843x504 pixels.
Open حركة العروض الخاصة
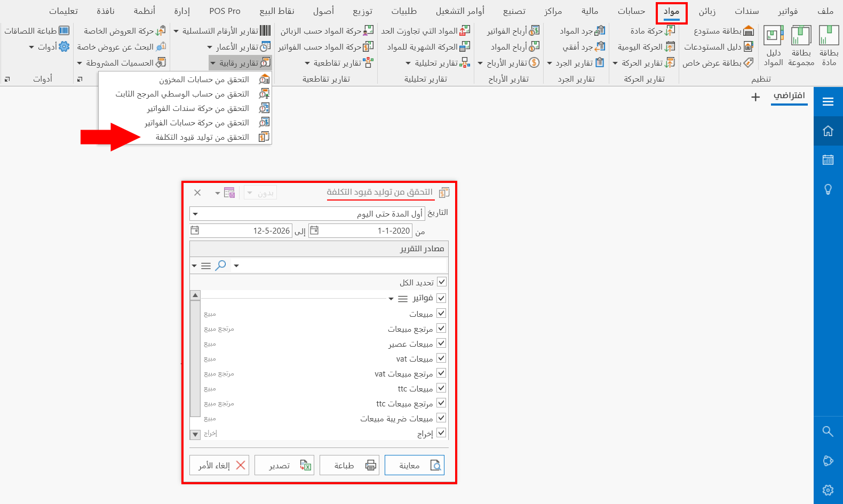[124, 31]
